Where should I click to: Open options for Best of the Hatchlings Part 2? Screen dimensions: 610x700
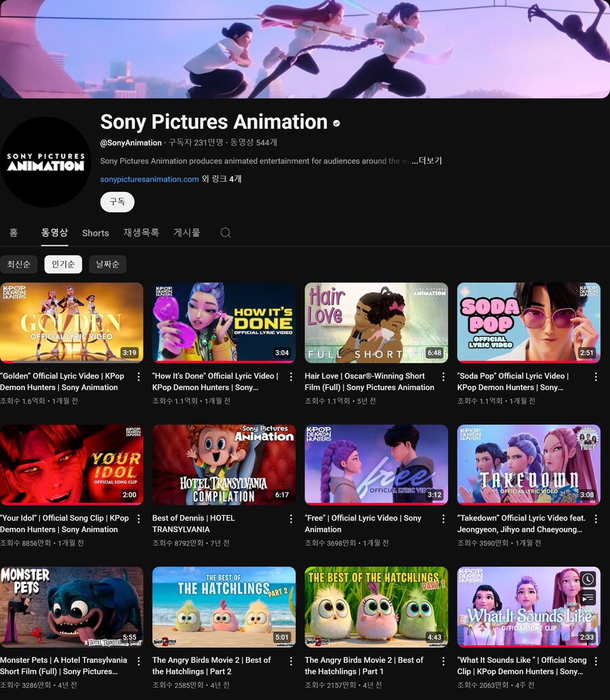(291, 661)
